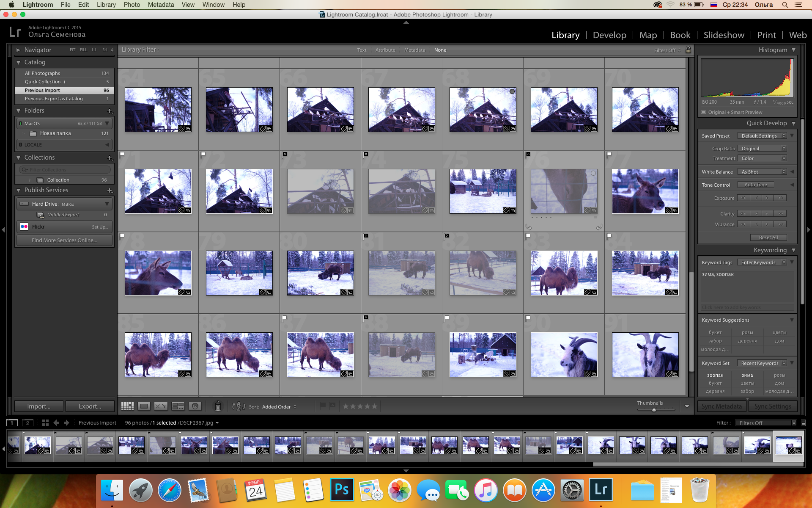The width and height of the screenshot is (812, 508).
Task: Toggle sort direction A-Z icon
Action: 239,406
